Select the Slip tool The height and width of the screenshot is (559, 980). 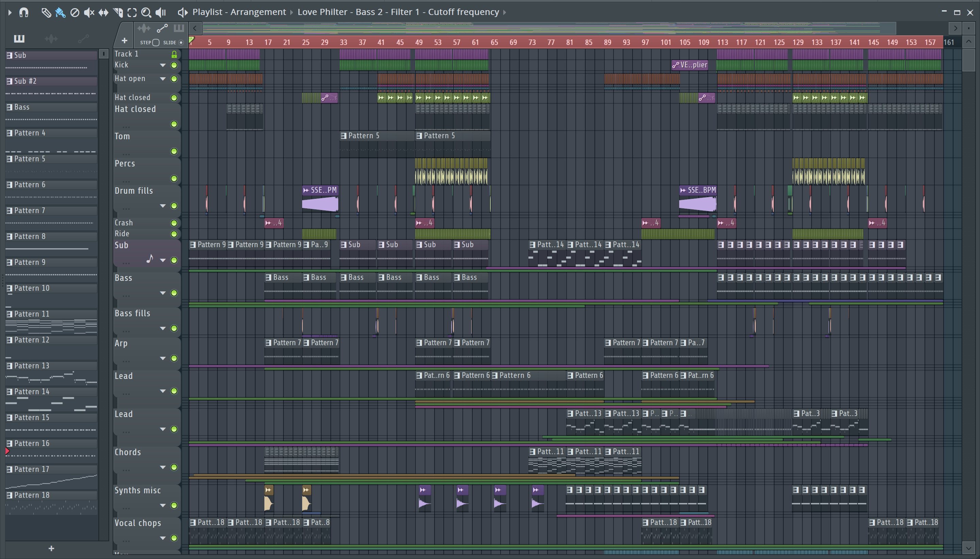(x=103, y=12)
